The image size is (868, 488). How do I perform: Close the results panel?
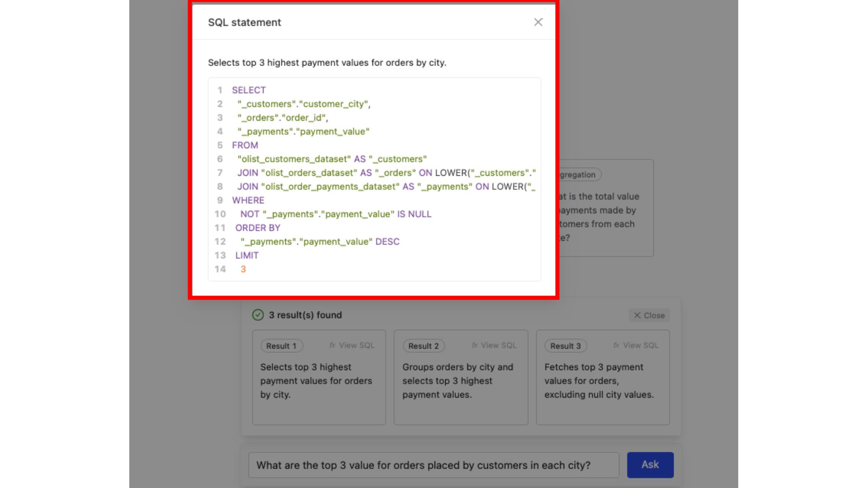(649, 315)
